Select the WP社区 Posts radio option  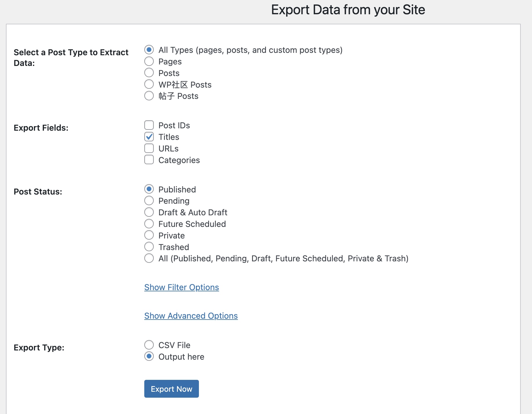click(x=149, y=84)
